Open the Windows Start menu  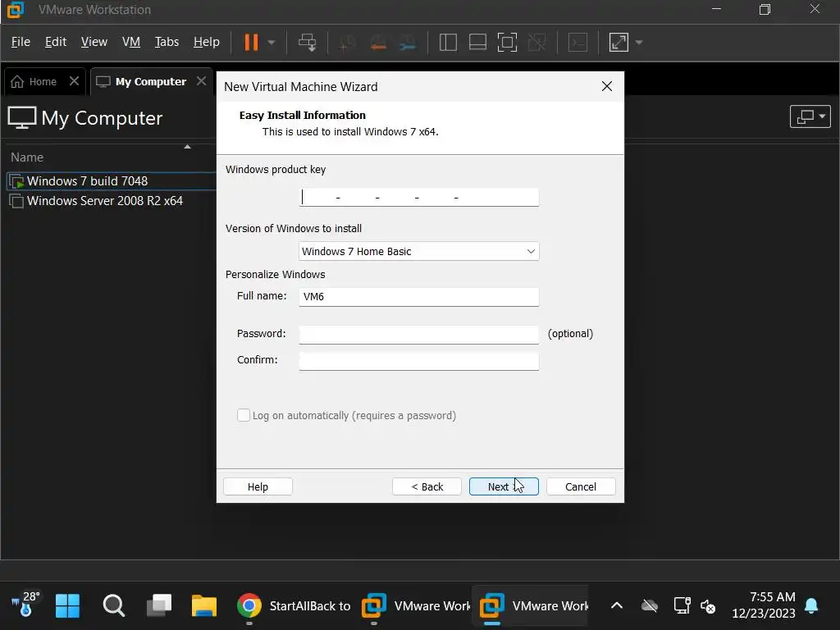[x=67, y=606]
